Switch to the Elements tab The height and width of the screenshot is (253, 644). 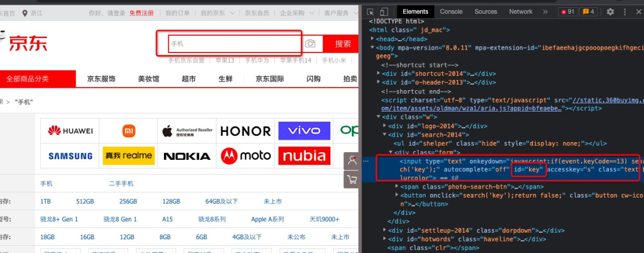pos(415,11)
